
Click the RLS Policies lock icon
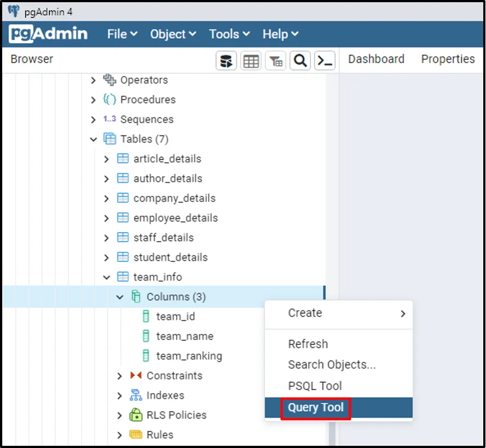pyautogui.click(x=135, y=415)
